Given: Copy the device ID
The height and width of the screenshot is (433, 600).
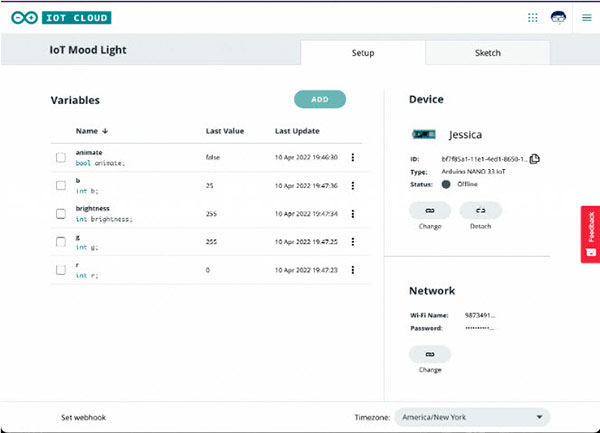Looking at the screenshot, I should pos(535,158).
